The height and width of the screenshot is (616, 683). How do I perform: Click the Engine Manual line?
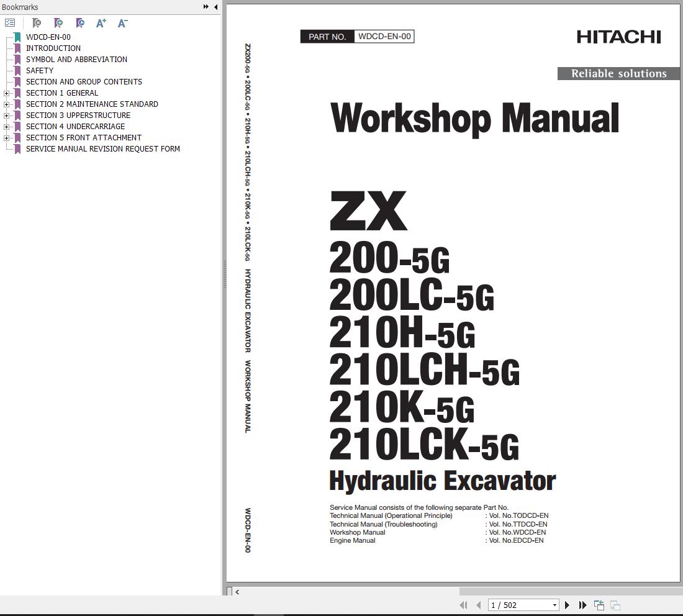[x=436, y=541]
